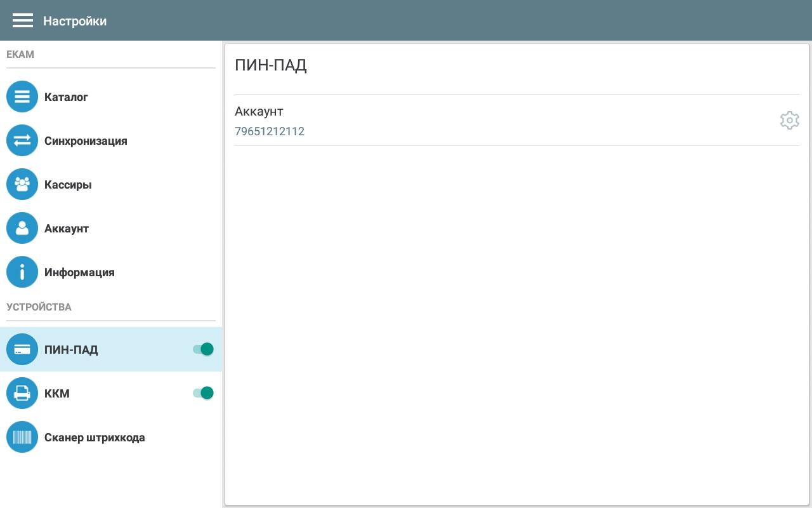Click the ККМ printer icon

[x=22, y=394]
